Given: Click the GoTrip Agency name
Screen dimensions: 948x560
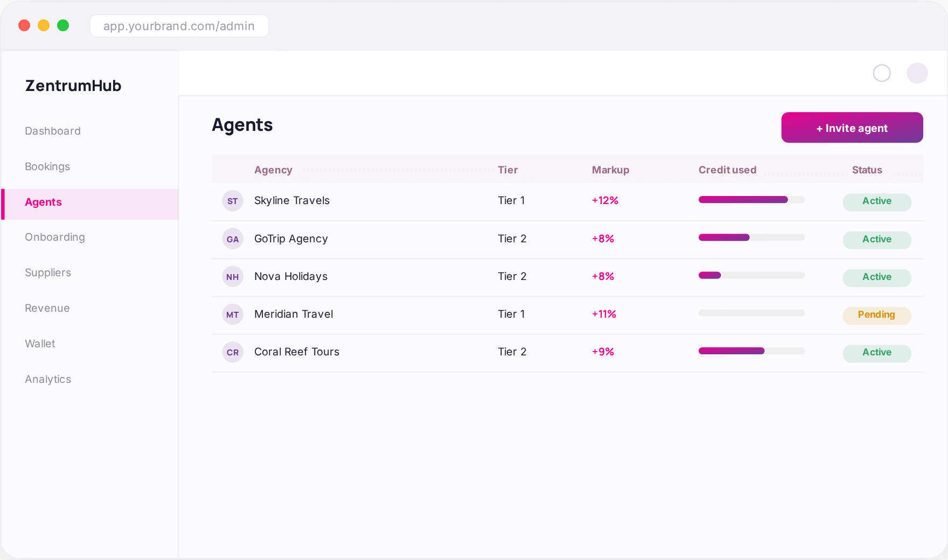Looking at the screenshot, I should pos(291,239).
